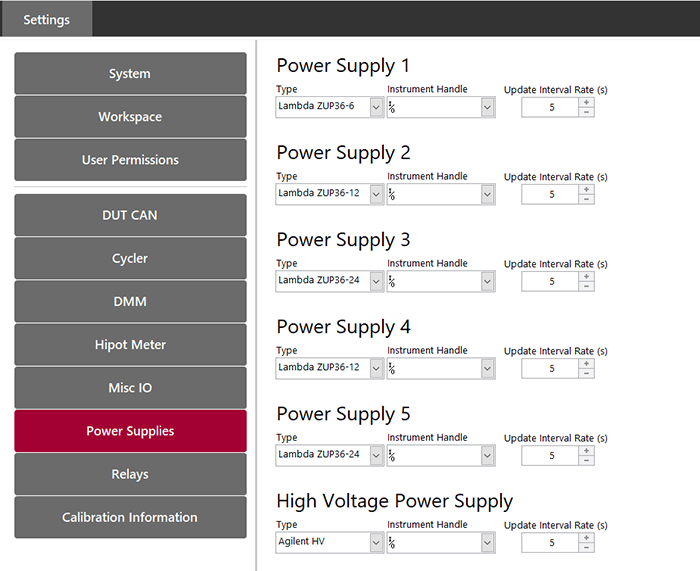Open Power Supply 5 Instrument Handle dropdown
Viewport: 700px width, 571px height.
pos(487,455)
